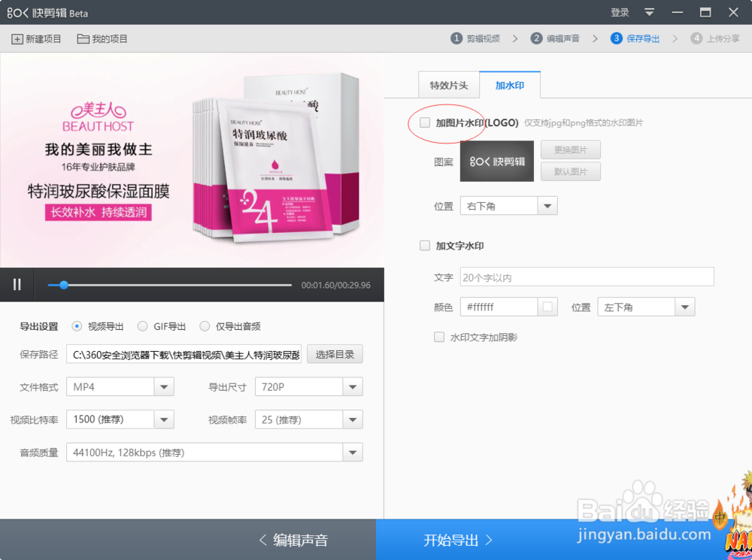Click the 新建项目 plus icon
Viewport: 752px width, 560px height.
pyautogui.click(x=17, y=39)
